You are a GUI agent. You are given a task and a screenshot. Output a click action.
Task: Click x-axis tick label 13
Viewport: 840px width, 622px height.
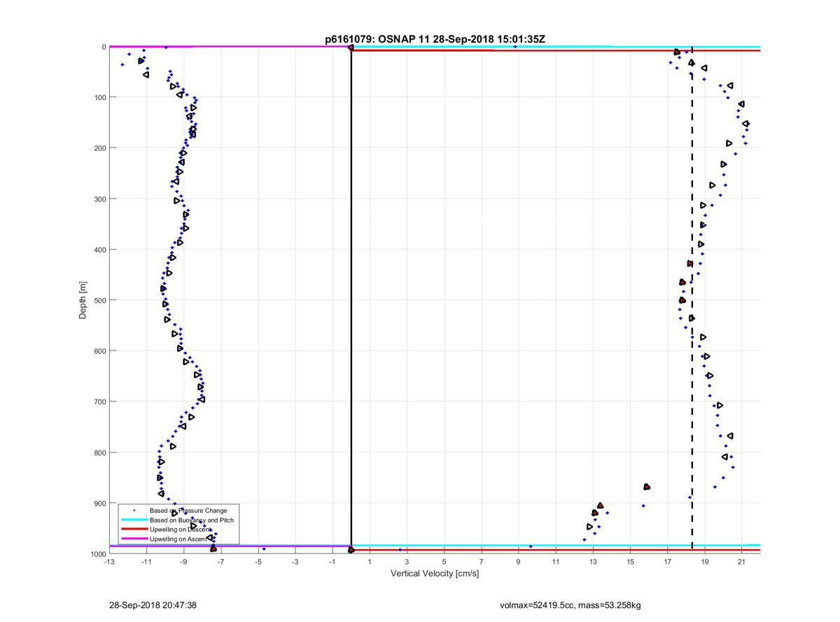pyautogui.click(x=593, y=561)
